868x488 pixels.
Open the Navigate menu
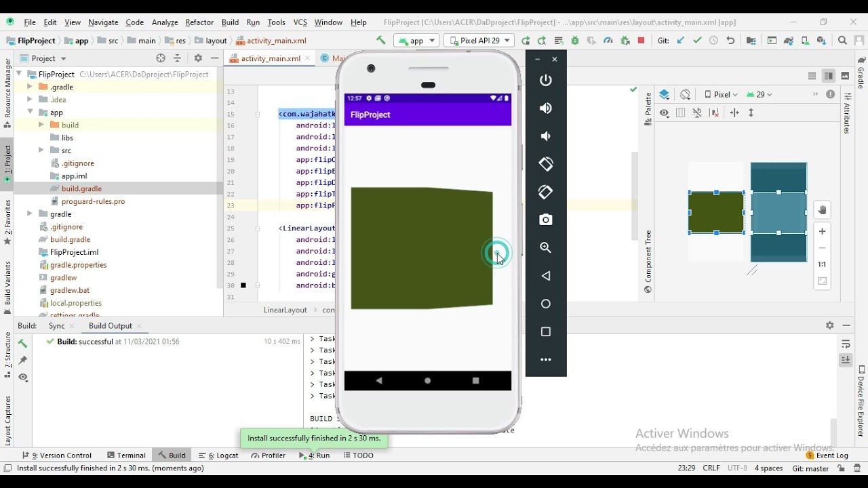103,22
